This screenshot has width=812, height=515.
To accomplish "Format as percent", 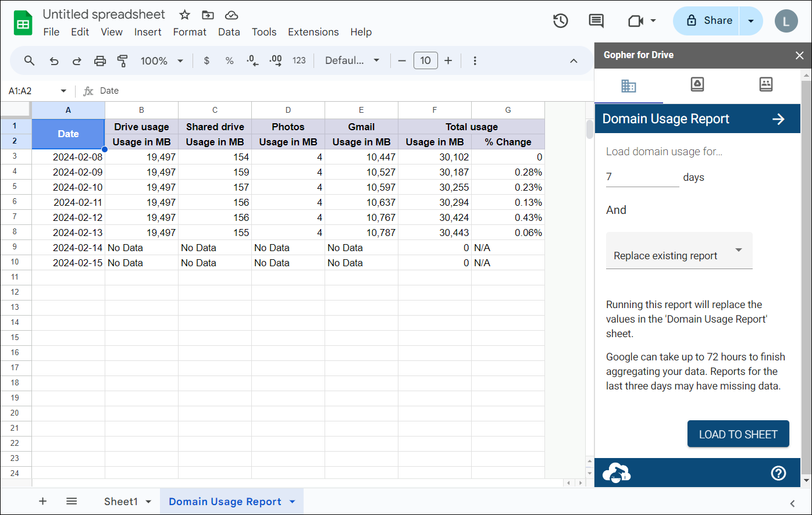I will coord(230,60).
